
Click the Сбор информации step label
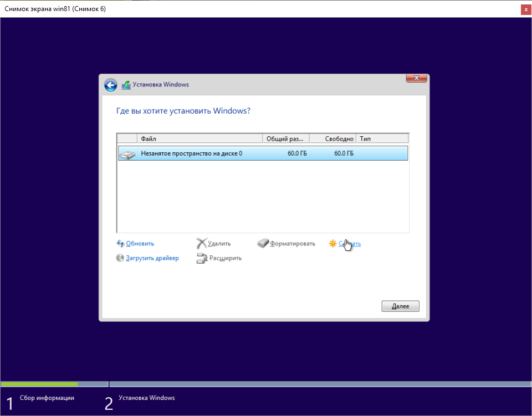[47, 398]
